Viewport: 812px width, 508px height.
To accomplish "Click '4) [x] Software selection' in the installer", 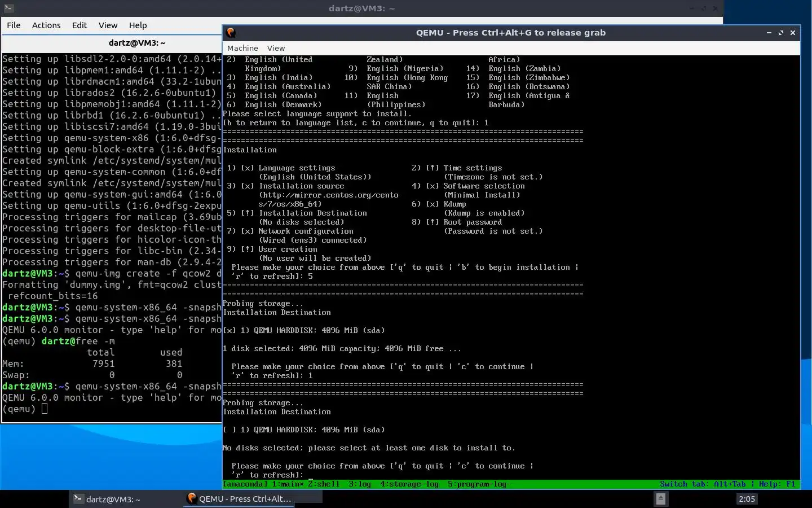I will (468, 186).
